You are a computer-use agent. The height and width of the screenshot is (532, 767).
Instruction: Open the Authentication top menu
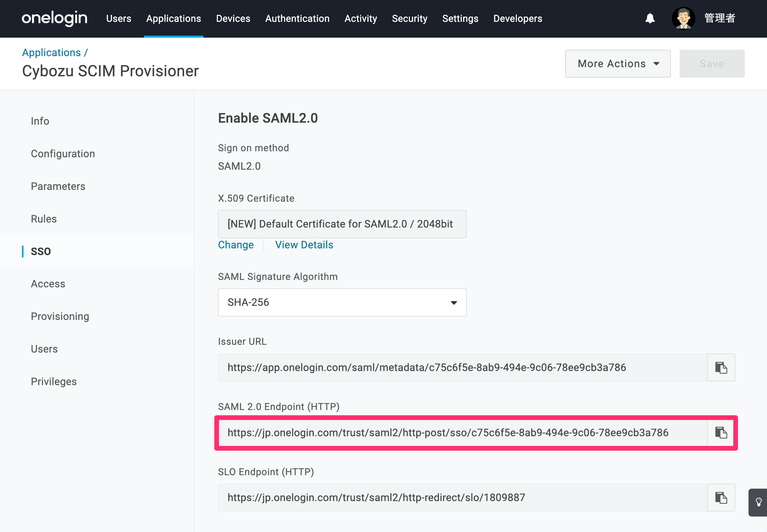pos(297,18)
